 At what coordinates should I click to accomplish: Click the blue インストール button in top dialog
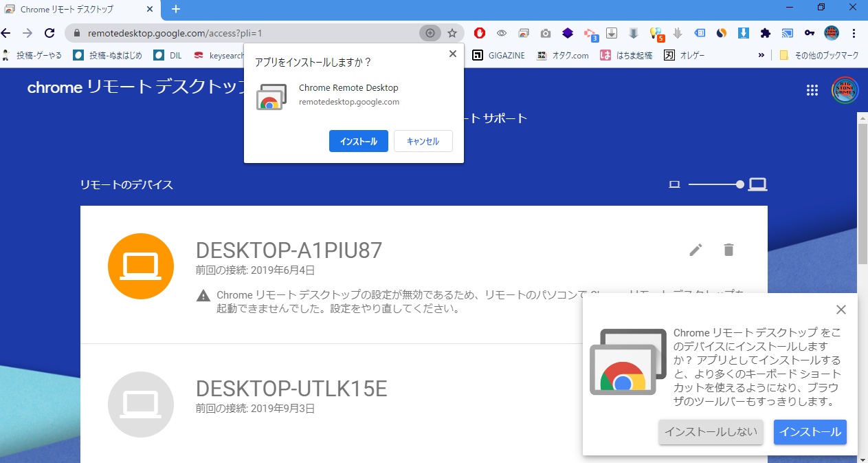359,141
